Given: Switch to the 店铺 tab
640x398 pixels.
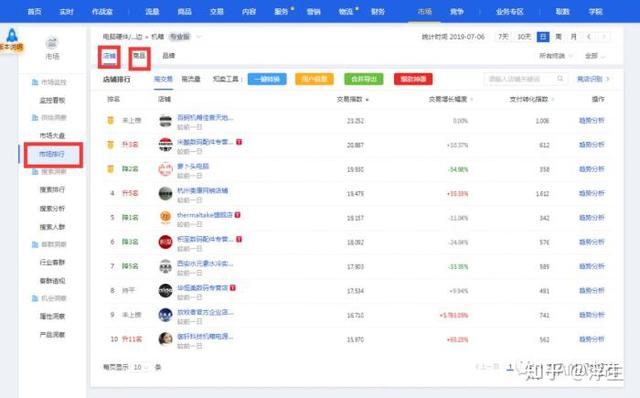Looking at the screenshot, I should pos(109,56).
